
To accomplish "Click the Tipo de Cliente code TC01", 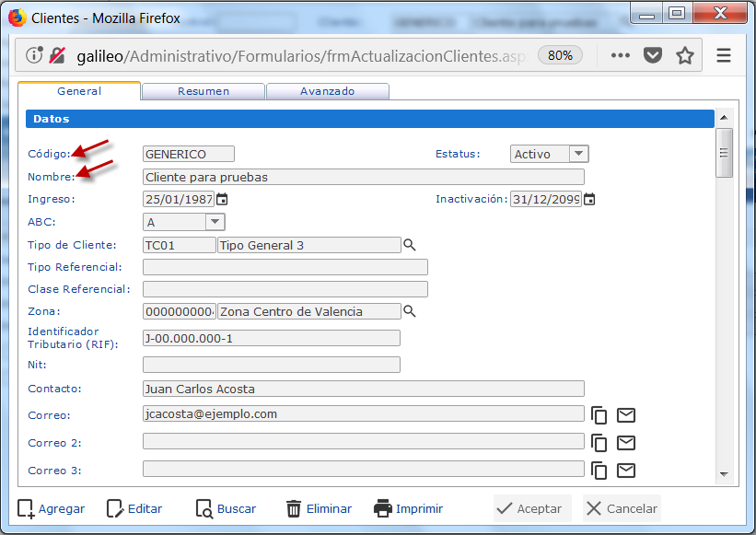I will [x=179, y=245].
